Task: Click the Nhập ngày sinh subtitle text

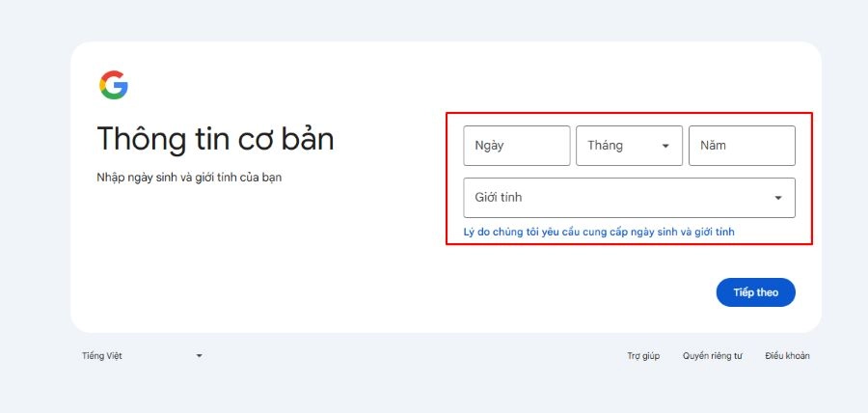Action: [x=189, y=178]
